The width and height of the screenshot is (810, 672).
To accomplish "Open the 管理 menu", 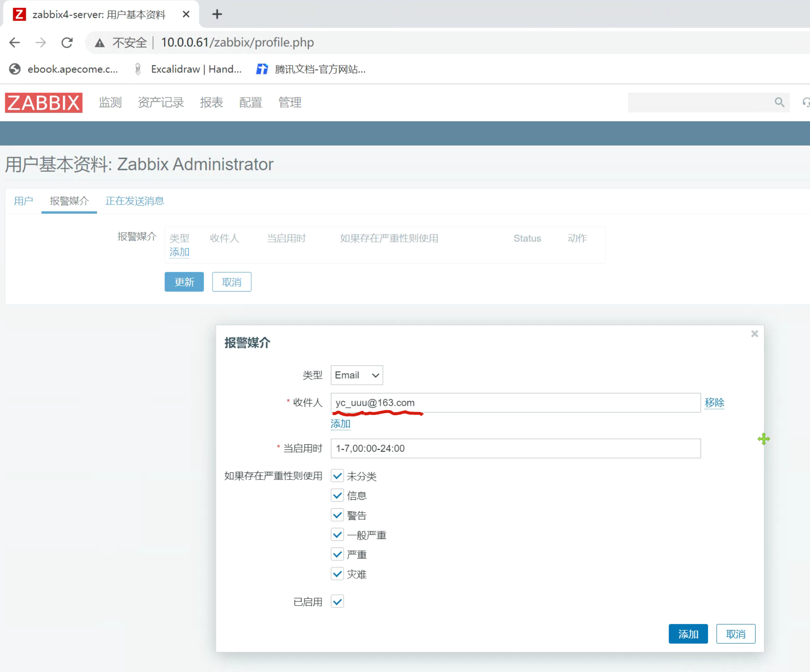I will tap(290, 102).
